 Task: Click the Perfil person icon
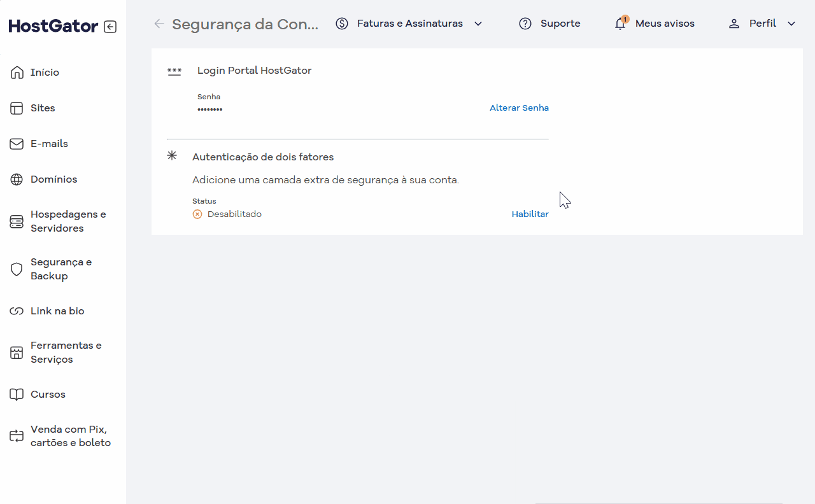coord(734,24)
